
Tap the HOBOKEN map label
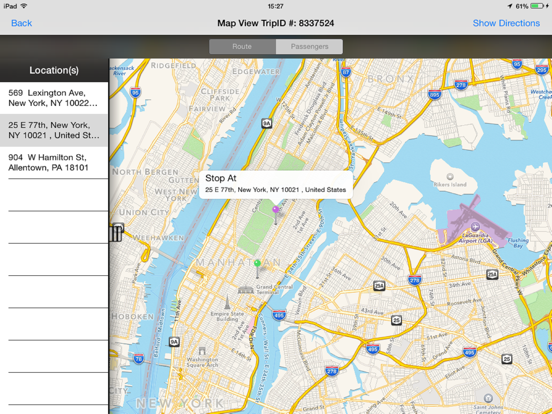[x=132, y=316]
